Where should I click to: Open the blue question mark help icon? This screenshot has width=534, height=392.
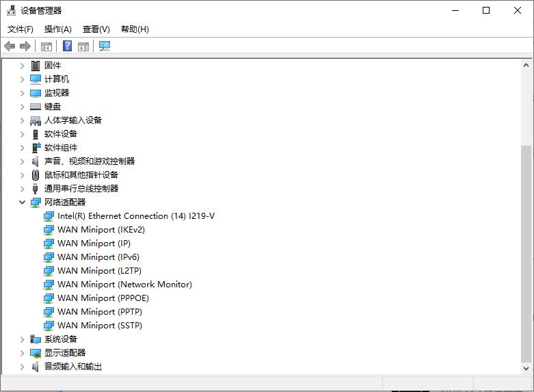tap(68, 46)
